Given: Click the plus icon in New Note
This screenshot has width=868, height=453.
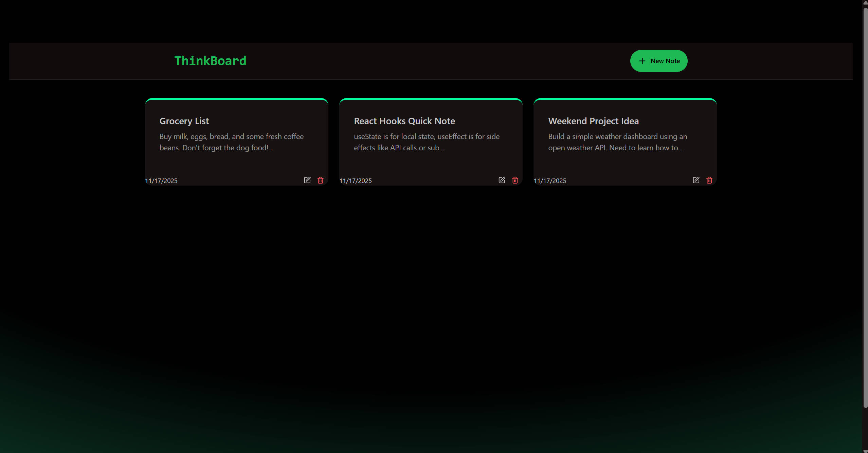Looking at the screenshot, I should tap(642, 61).
